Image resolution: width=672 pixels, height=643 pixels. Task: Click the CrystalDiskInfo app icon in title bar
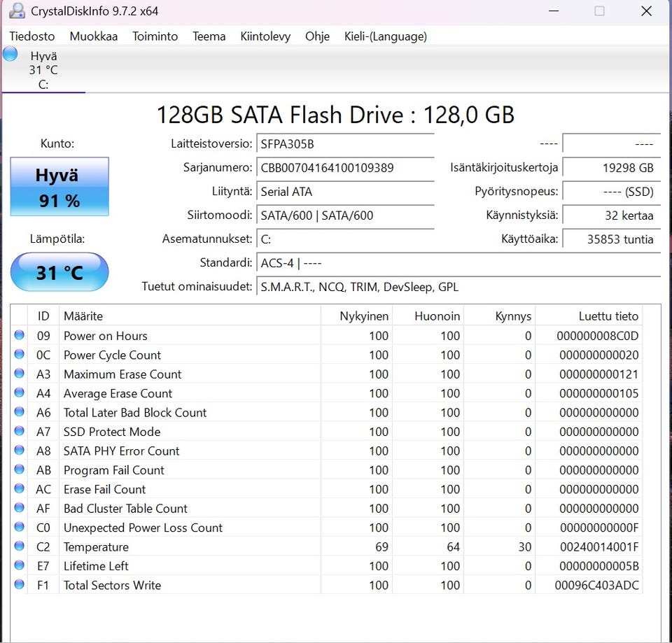pyautogui.click(x=17, y=11)
